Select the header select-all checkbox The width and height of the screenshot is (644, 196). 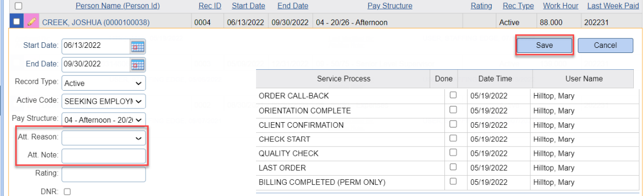point(18,6)
